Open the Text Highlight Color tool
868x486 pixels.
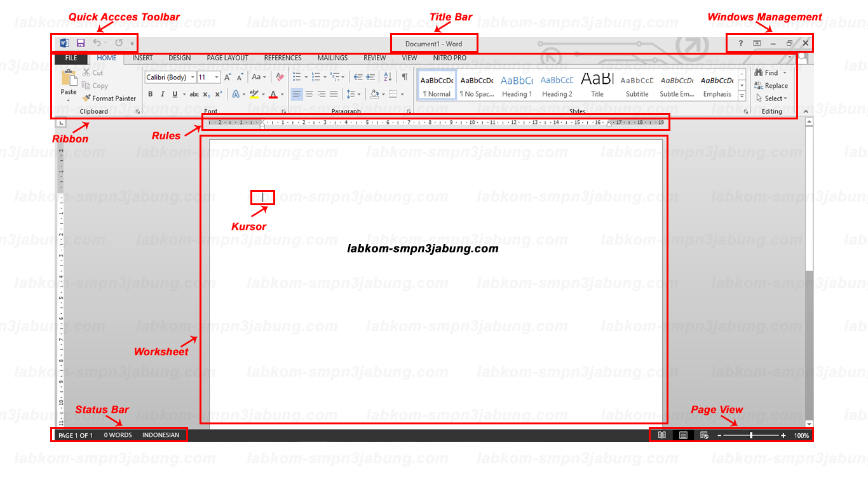(253, 94)
